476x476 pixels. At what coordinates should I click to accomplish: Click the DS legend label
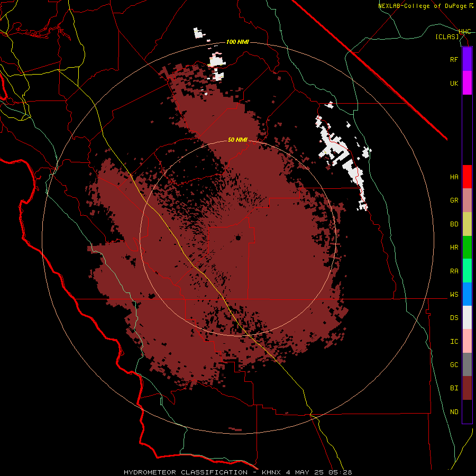[x=454, y=318]
